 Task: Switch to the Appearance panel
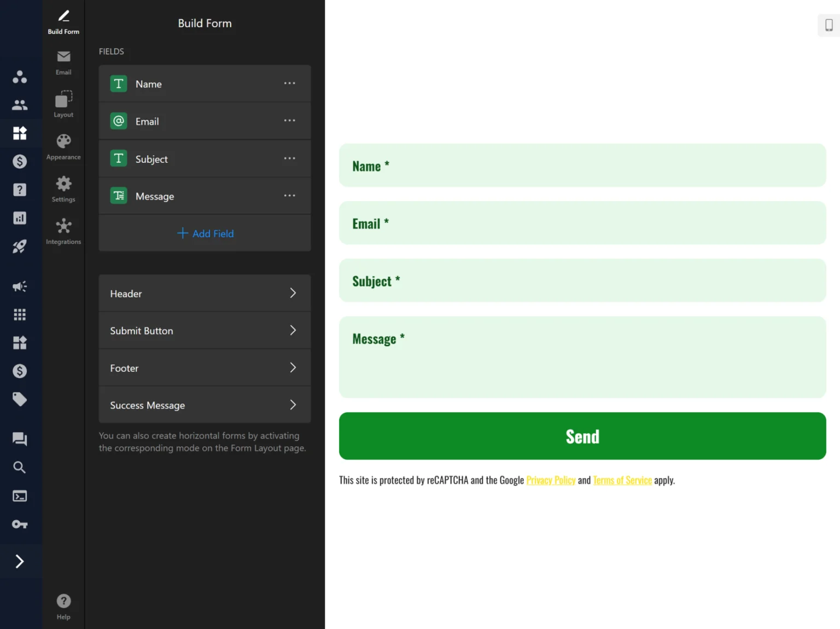(63, 145)
